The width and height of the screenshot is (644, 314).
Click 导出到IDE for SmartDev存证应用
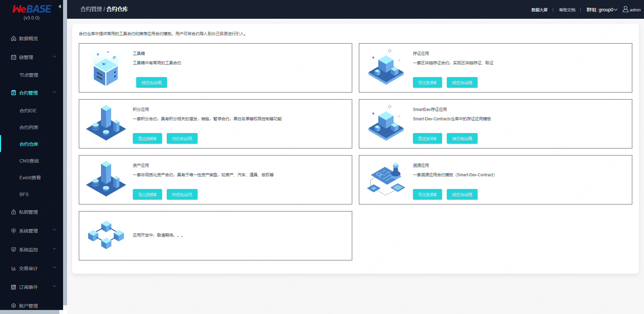point(427,138)
